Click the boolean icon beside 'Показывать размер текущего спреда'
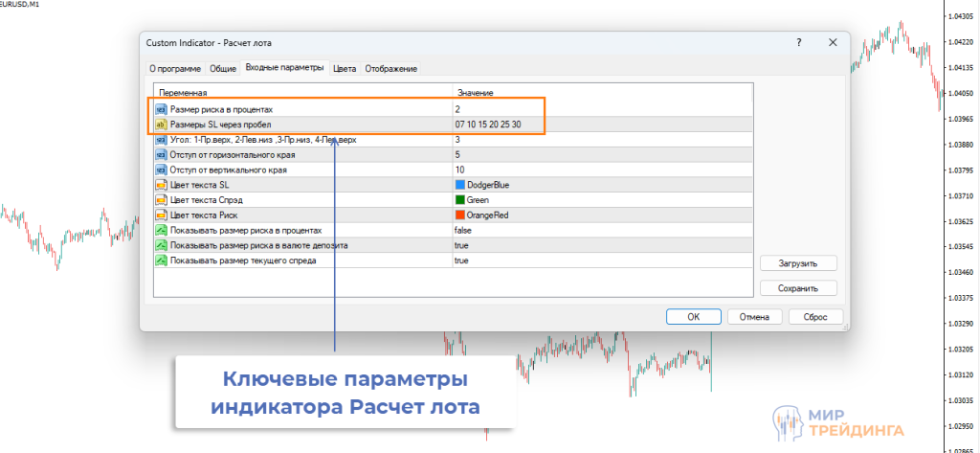The width and height of the screenshot is (980, 453). click(x=161, y=260)
